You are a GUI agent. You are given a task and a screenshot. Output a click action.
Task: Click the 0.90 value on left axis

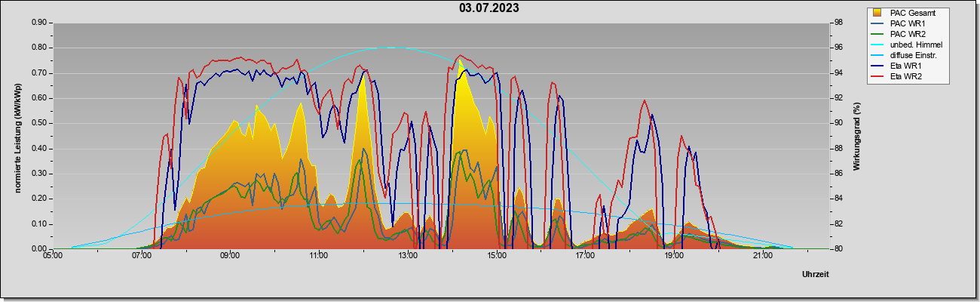tap(39, 23)
